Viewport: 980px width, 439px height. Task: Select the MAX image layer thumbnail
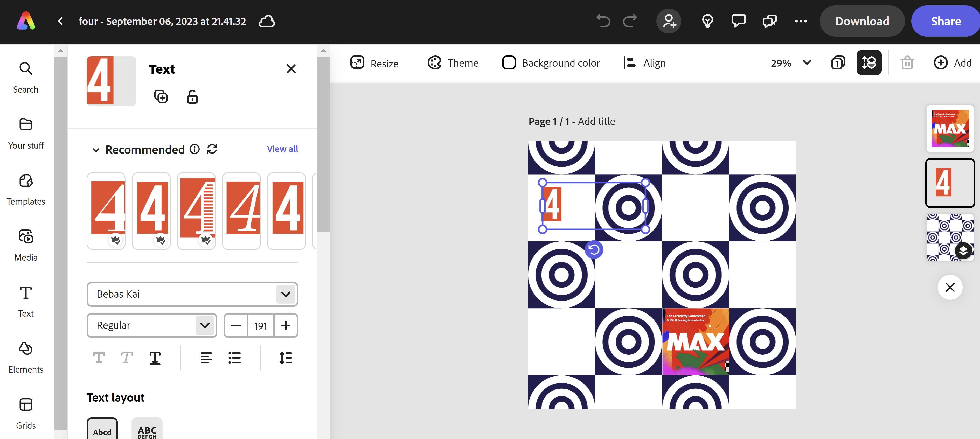pos(950,129)
